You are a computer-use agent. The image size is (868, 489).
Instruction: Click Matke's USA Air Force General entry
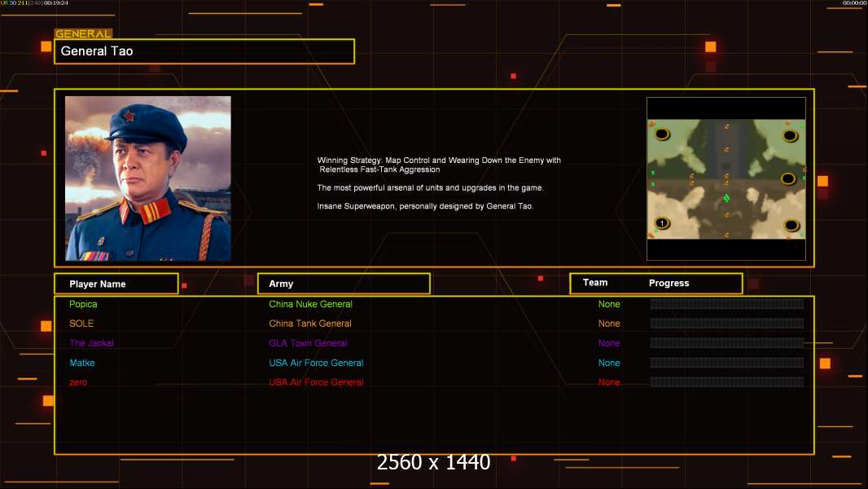point(316,363)
